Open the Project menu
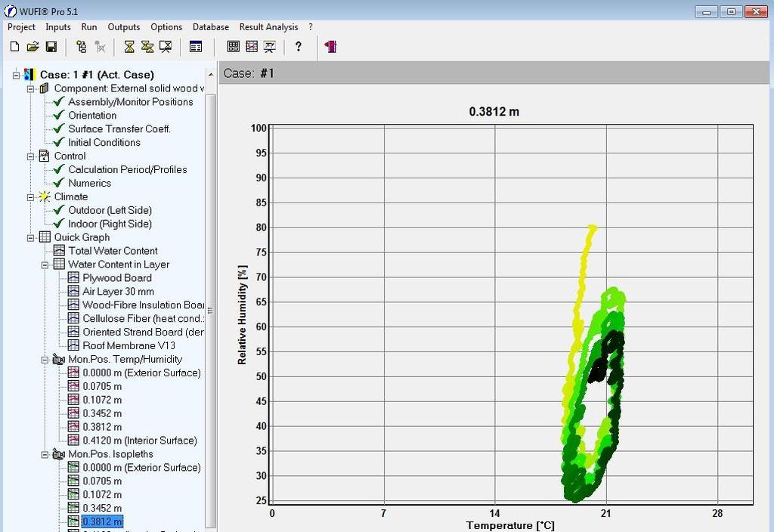The width and height of the screenshot is (774, 532). click(x=21, y=27)
